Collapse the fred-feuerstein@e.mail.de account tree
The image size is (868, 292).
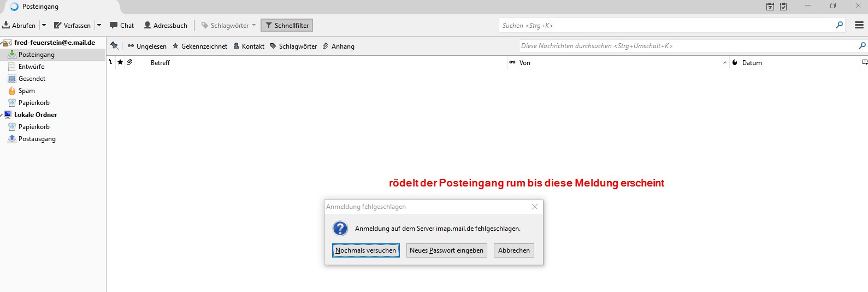coord(2,43)
